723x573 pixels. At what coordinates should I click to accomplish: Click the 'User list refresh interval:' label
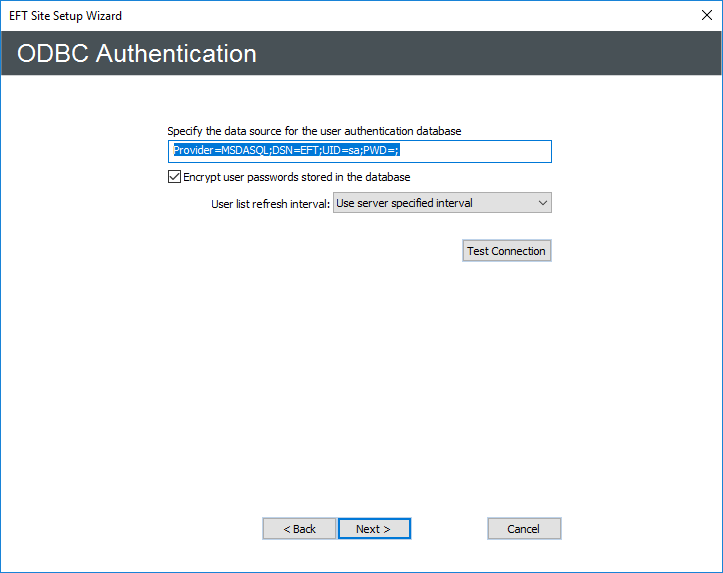pos(270,203)
